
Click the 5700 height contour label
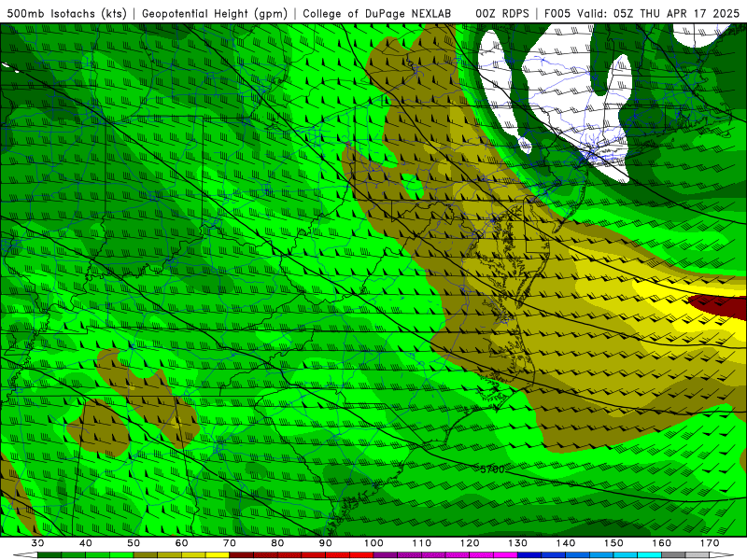click(x=492, y=469)
